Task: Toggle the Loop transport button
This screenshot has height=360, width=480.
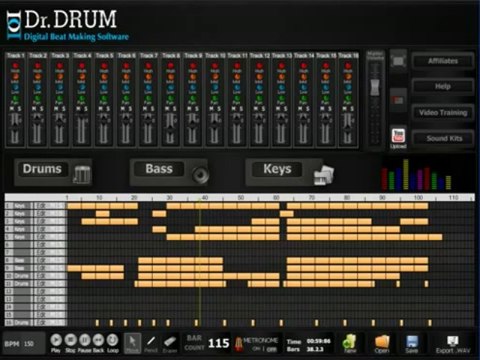Action: 113,340
